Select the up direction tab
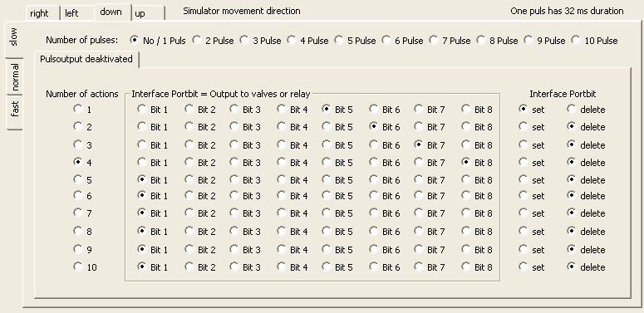Screen dimensions: 644x313 pyautogui.click(x=148, y=13)
